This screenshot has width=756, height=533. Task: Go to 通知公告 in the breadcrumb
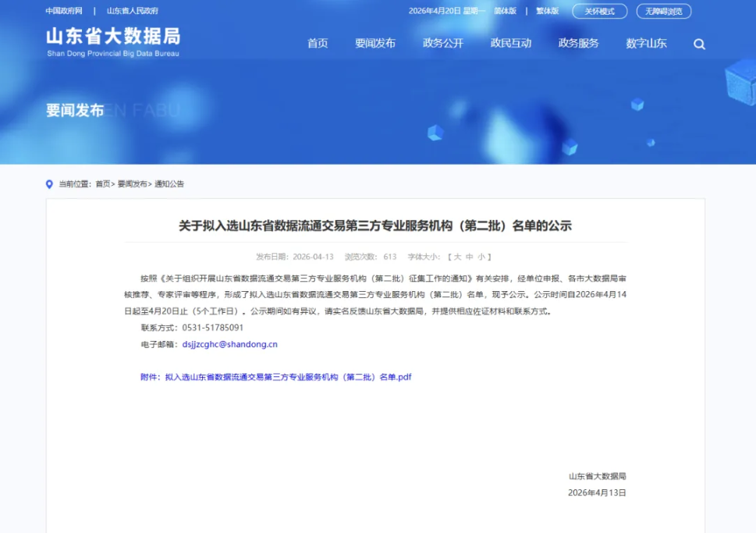169,184
